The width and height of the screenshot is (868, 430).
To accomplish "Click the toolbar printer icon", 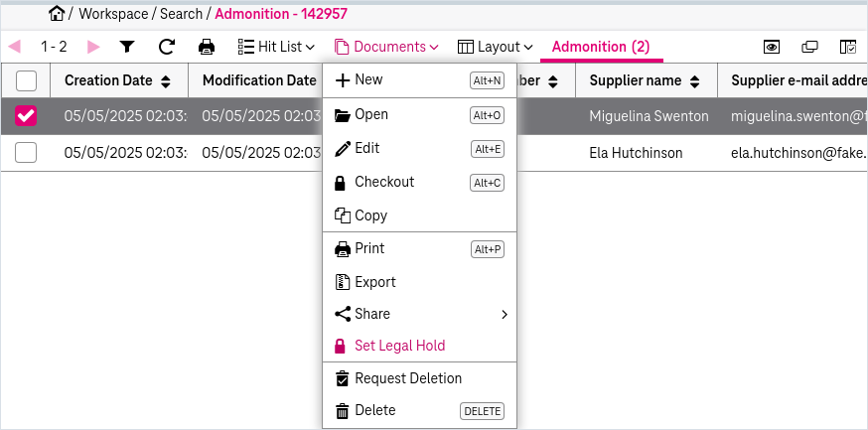I will pos(207,47).
